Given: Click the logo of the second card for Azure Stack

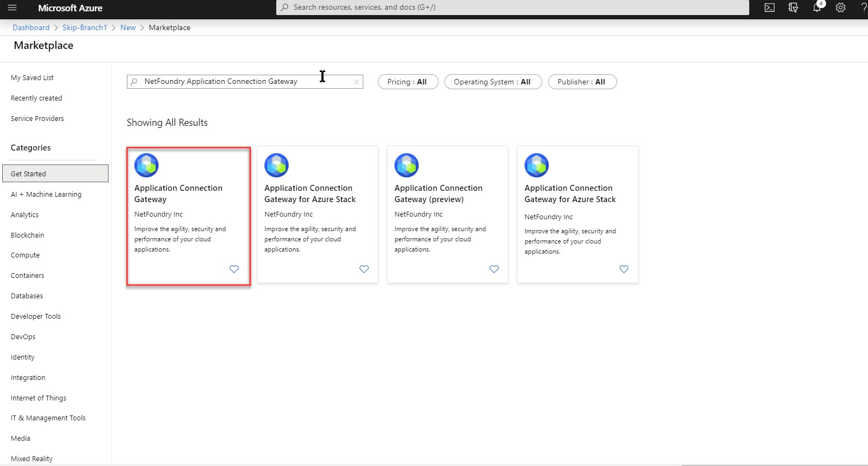Looking at the screenshot, I should click(276, 165).
